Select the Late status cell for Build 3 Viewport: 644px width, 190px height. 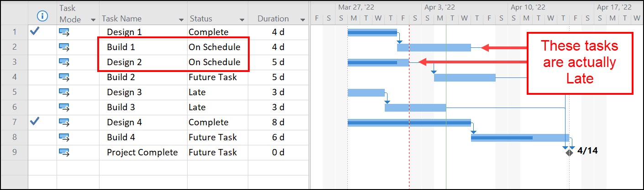[218, 107]
